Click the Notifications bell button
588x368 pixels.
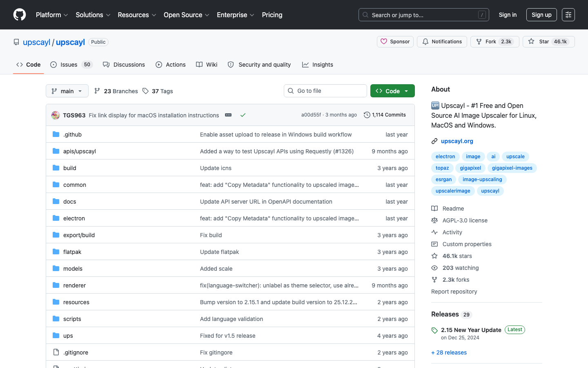(x=442, y=42)
